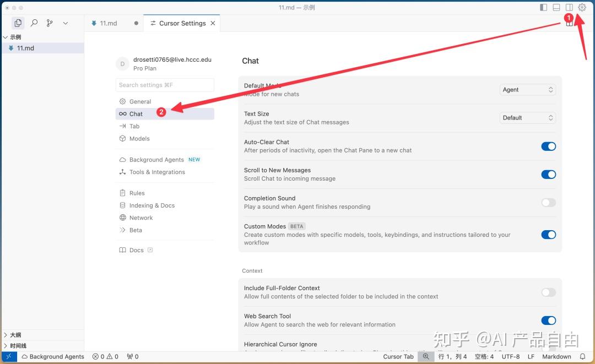
Task: Focus the Search settings field
Action: pyautogui.click(x=165, y=85)
